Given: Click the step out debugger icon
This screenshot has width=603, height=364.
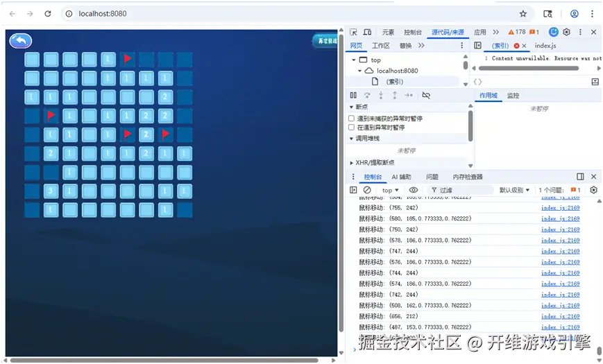Looking at the screenshot, I should [395, 95].
